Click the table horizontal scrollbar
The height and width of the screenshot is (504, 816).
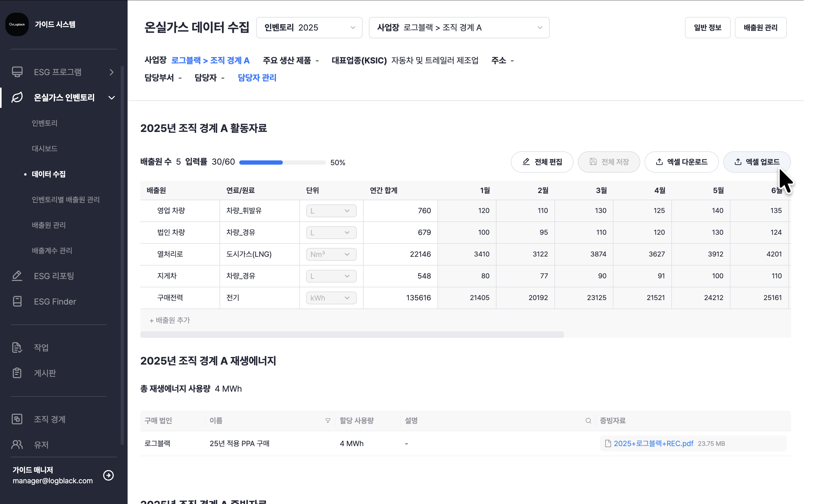pos(352,335)
